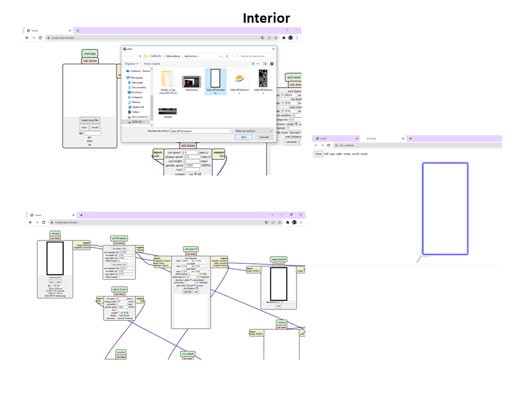532x399 pixels.
Task: Click the help icon in the Abrir dialog
Action: tap(272, 64)
